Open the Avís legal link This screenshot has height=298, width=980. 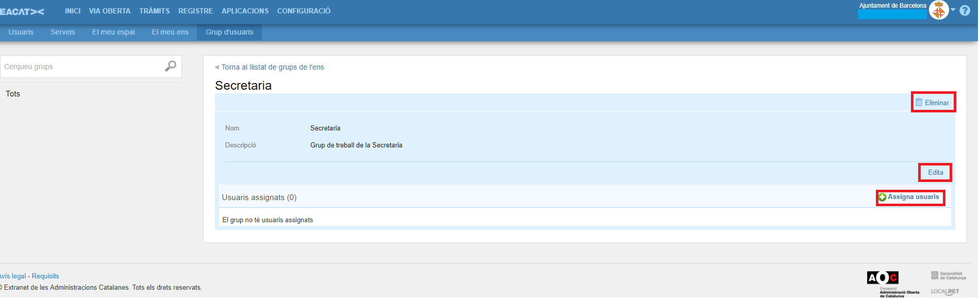click(x=12, y=276)
